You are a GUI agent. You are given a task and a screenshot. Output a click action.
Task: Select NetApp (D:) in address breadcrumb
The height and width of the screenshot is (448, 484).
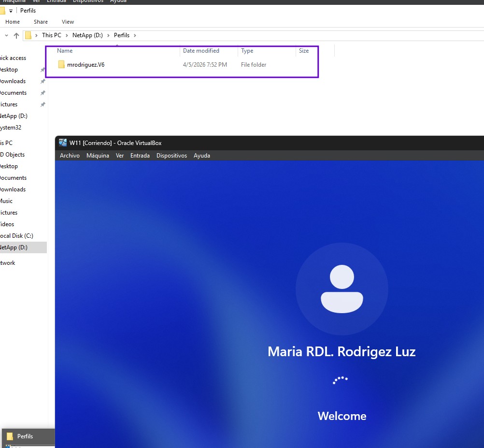[87, 35]
